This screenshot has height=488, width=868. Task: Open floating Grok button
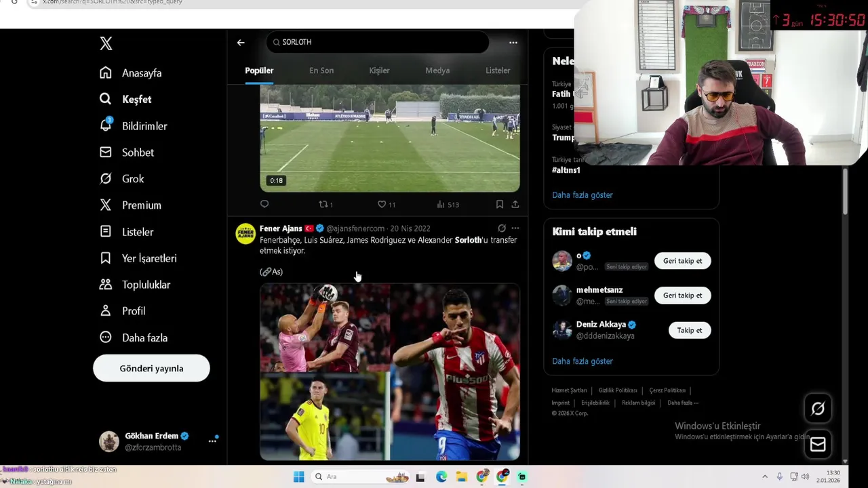point(818,409)
